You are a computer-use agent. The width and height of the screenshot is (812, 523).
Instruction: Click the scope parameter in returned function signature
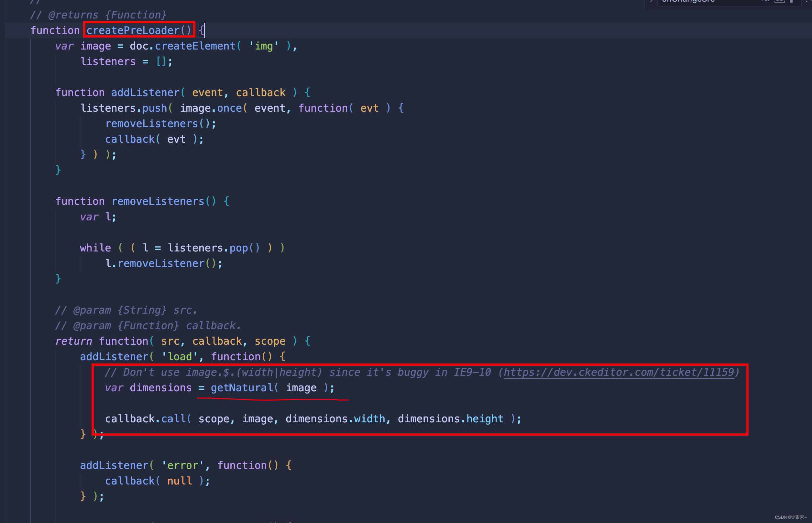click(270, 341)
